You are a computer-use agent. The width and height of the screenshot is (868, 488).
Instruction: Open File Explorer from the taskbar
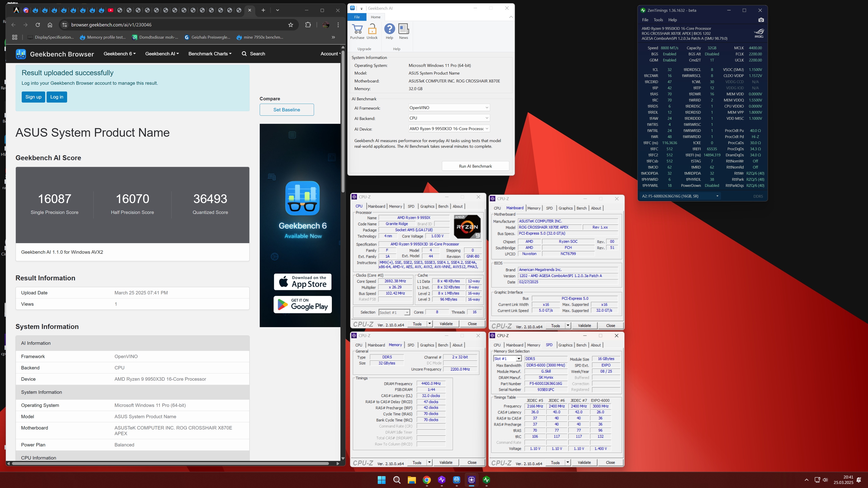(x=412, y=480)
